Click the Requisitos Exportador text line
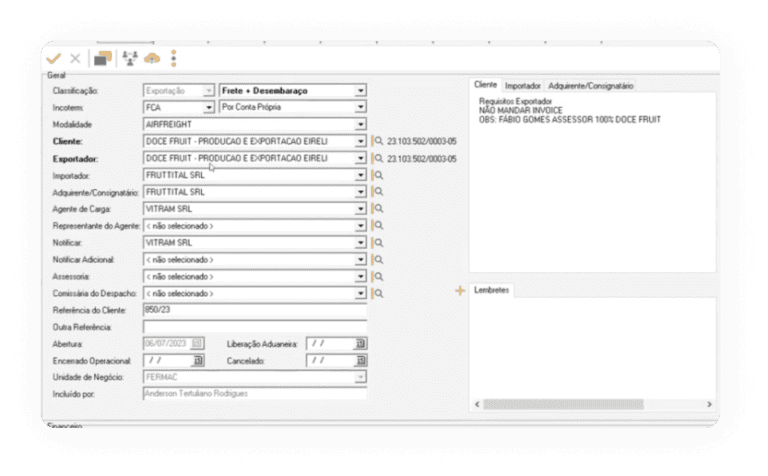Screen dimensions: 768x476 tap(515, 101)
